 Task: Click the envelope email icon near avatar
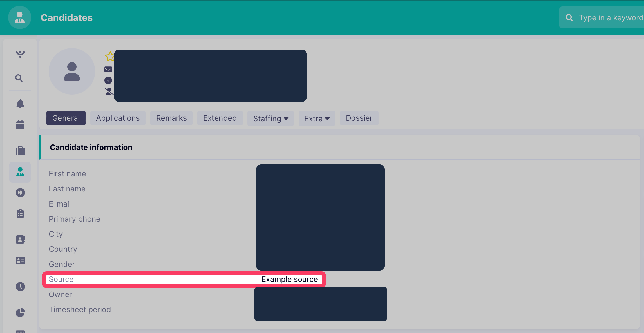[x=108, y=69]
